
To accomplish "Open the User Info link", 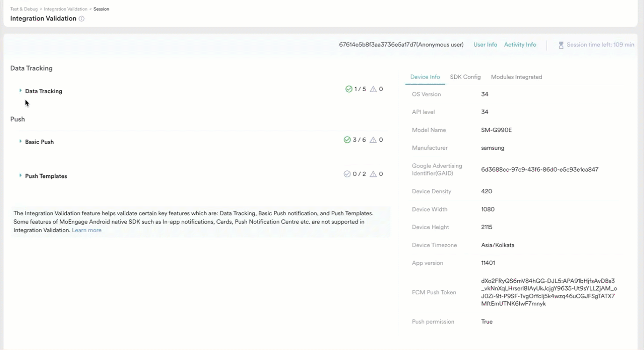I will pos(485,45).
